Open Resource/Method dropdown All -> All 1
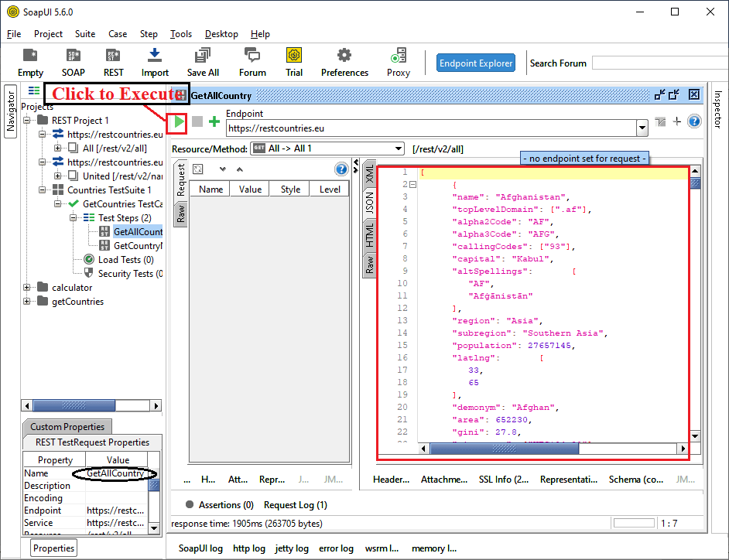 pos(327,149)
